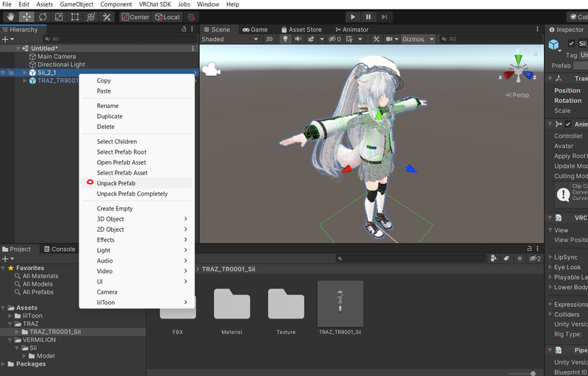This screenshot has height=376, width=588.
Task: Select the Rect tool
Action: tap(75, 17)
